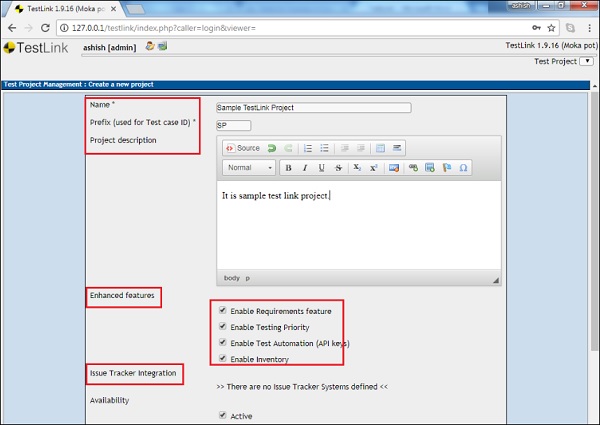Click in the project Name field
This screenshot has height=425, width=600.
pyautogui.click(x=313, y=107)
